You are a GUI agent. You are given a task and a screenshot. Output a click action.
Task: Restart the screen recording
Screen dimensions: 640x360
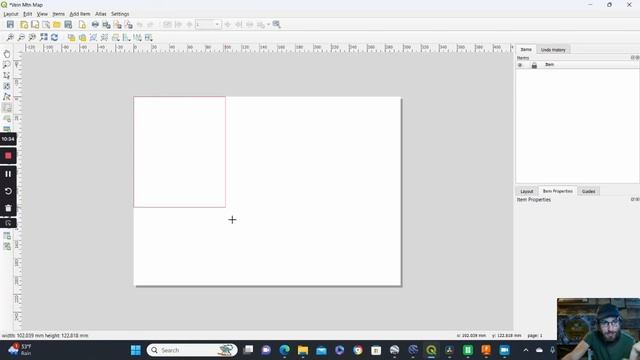(x=8, y=191)
